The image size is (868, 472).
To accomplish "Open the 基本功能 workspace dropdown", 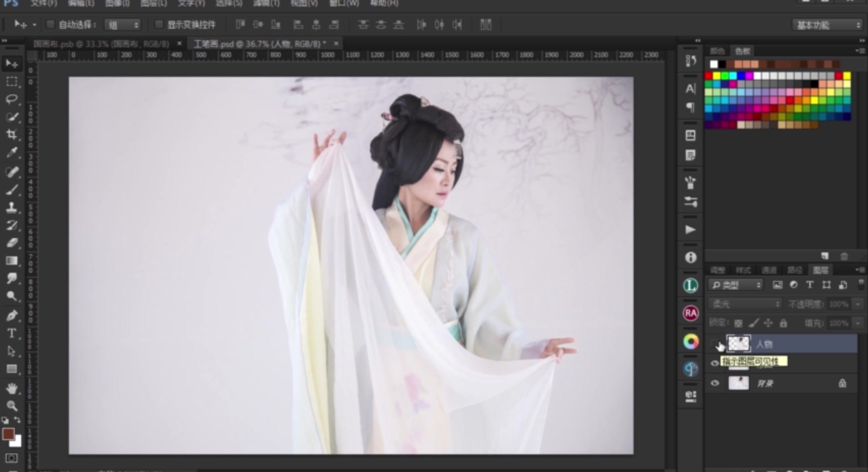I will pos(826,25).
